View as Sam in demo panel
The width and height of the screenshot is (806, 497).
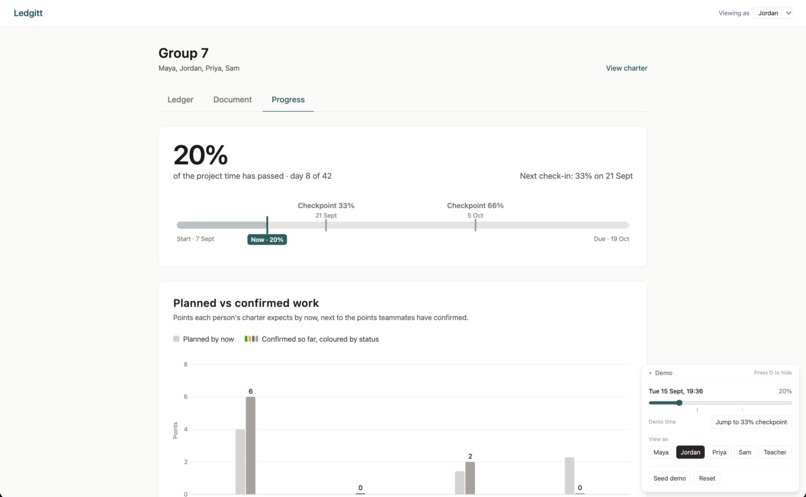pyautogui.click(x=745, y=452)
